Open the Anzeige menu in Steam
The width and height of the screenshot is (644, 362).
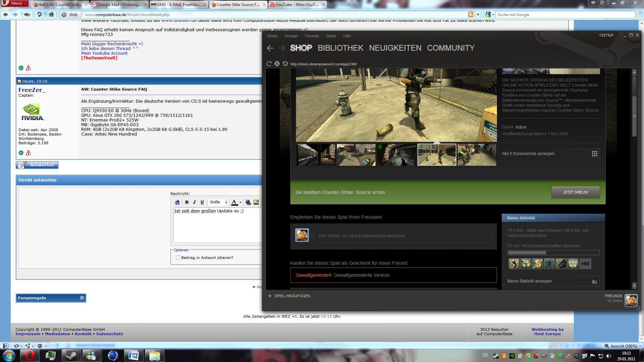(x=291, y=36)
